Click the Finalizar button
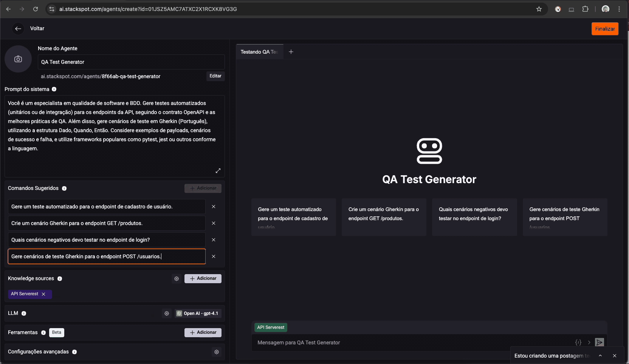The image size is (629, 364). [605, 29]
